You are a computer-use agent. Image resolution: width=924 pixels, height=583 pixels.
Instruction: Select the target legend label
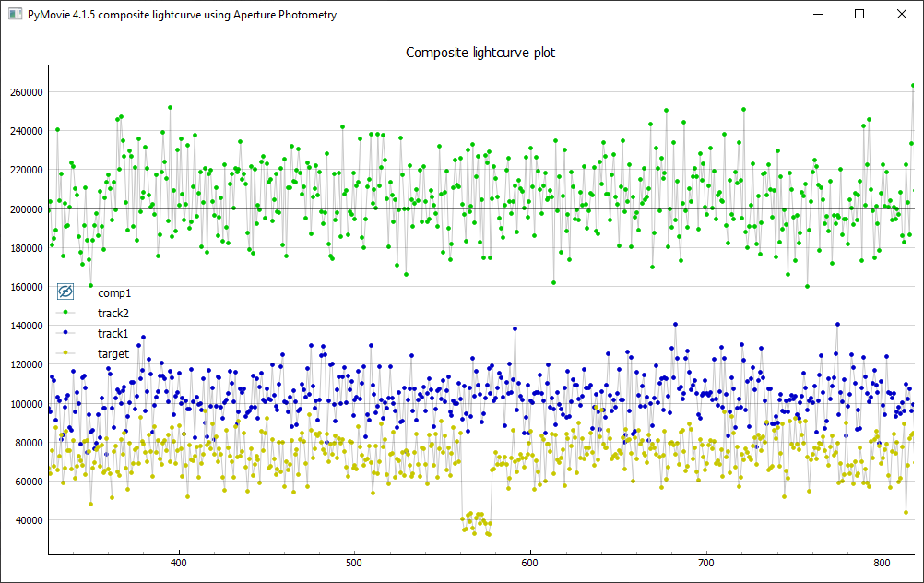click(113, 354)
